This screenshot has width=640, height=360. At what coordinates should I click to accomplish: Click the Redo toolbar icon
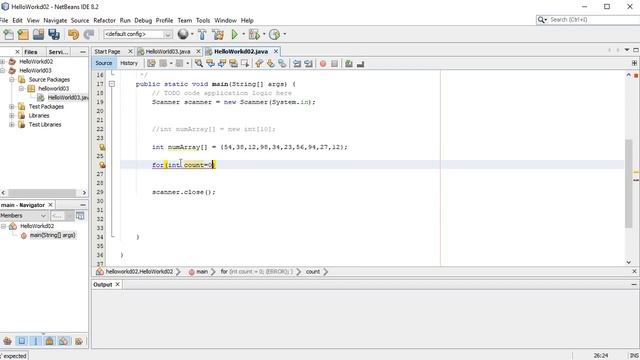click(x=89, y=34)
